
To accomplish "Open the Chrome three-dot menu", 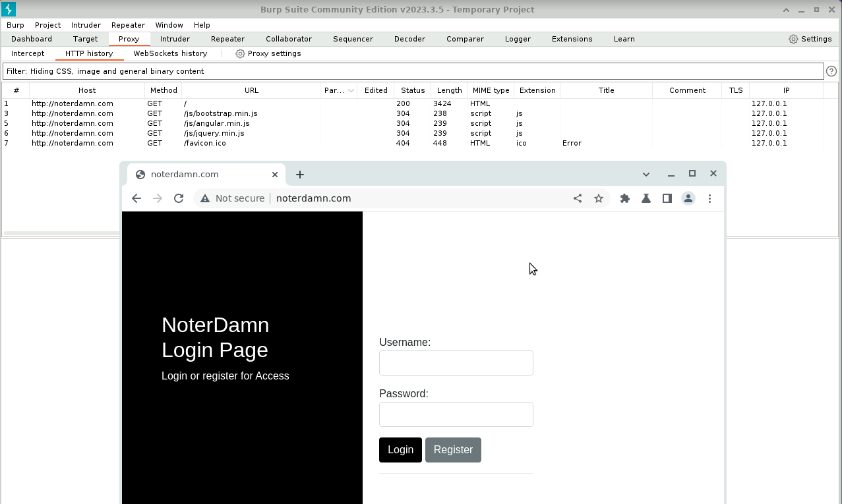I will point(709,198).
